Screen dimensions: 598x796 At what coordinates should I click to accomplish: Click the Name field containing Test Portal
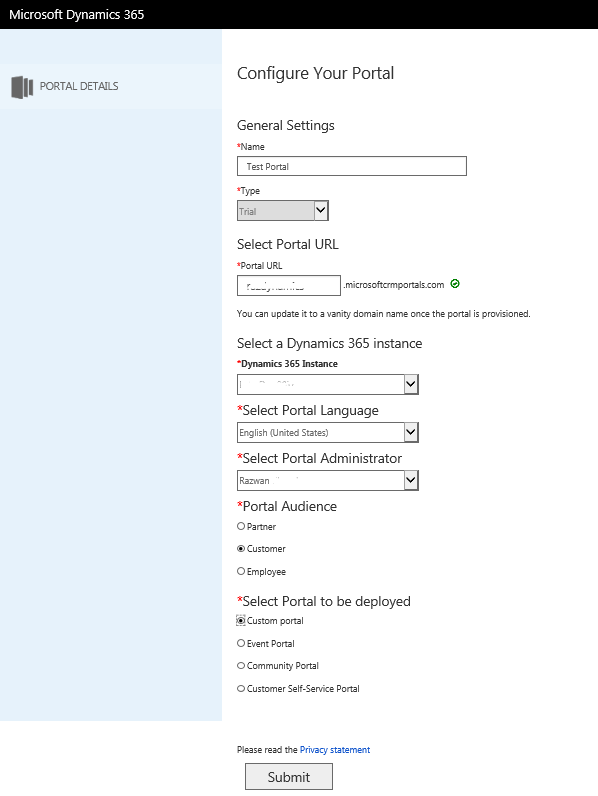tap(352, 166)
